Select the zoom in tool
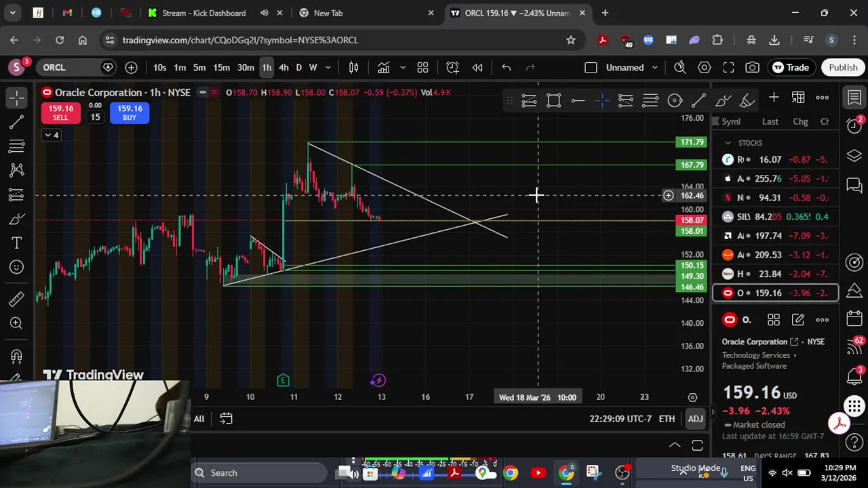 click(17, 323)
